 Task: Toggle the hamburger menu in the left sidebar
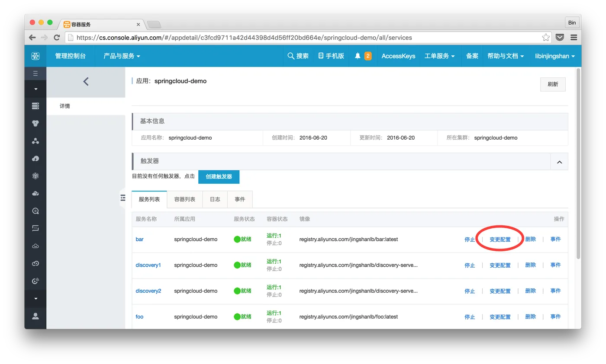(x=35, y=73)
